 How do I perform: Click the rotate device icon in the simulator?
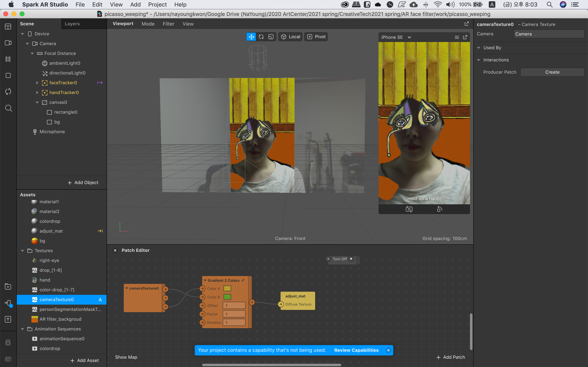[x=439, y=209]
